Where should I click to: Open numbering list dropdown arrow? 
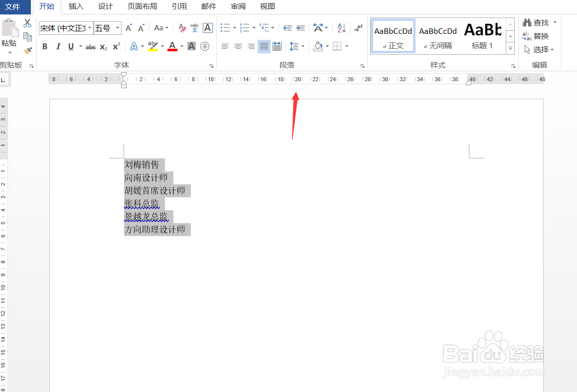(254, 28)
